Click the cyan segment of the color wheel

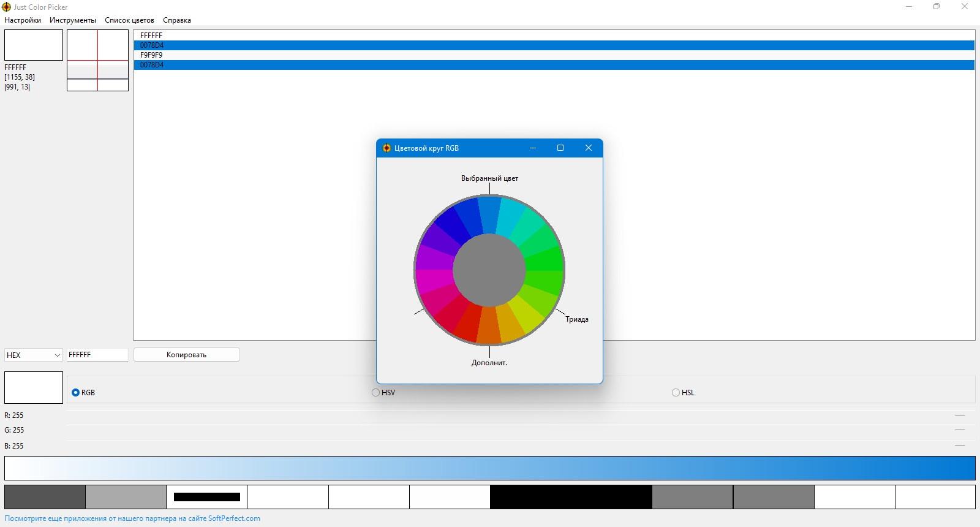click(510, 219)
